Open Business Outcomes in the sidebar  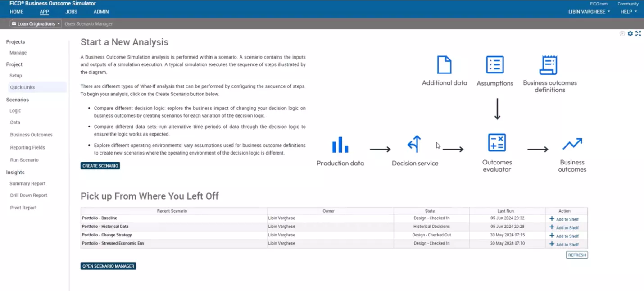point(31,135)
